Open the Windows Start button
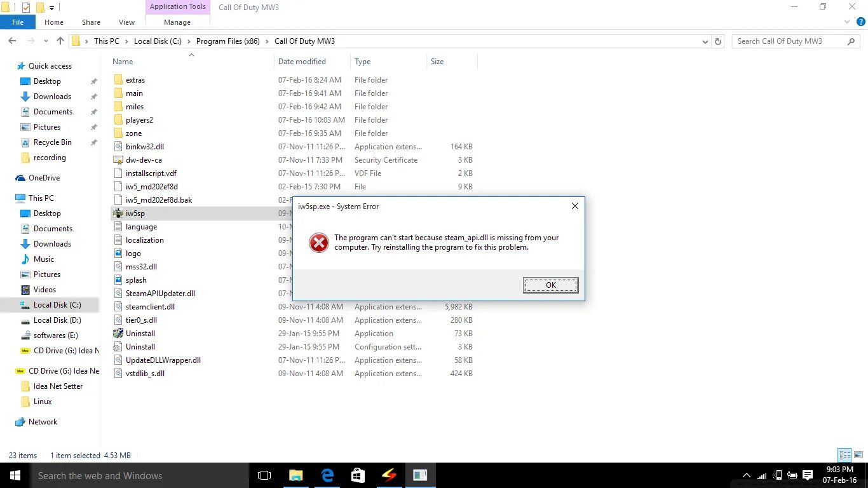Image resolution: width=868 pixels, height=488 pixels. 15,475
